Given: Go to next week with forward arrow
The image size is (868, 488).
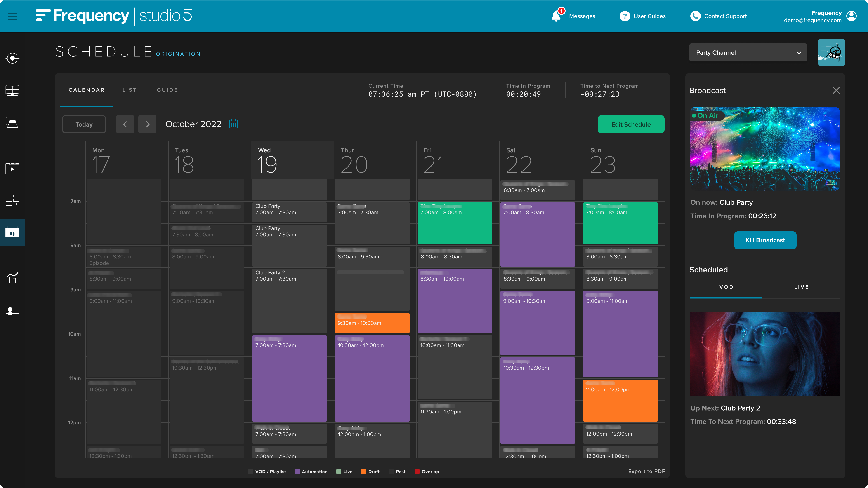Looking at the screenshot, I should [x=147, y=124].
